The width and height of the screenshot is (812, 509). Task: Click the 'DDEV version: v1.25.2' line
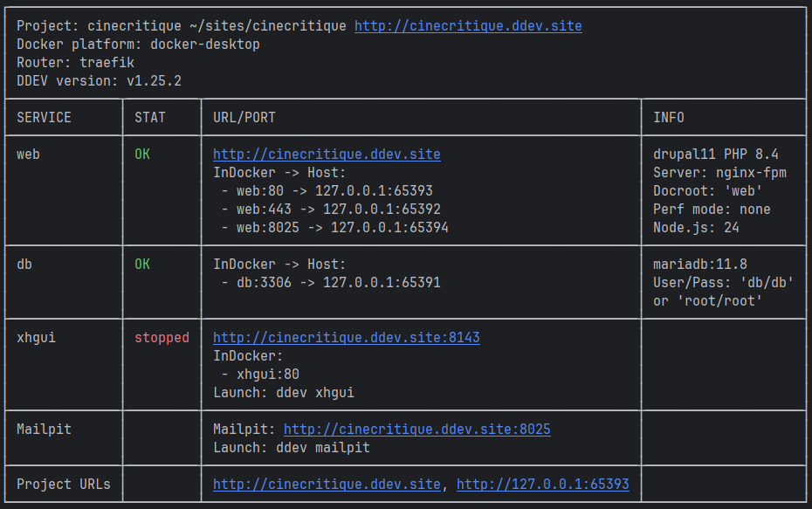(x=99, y=81)
